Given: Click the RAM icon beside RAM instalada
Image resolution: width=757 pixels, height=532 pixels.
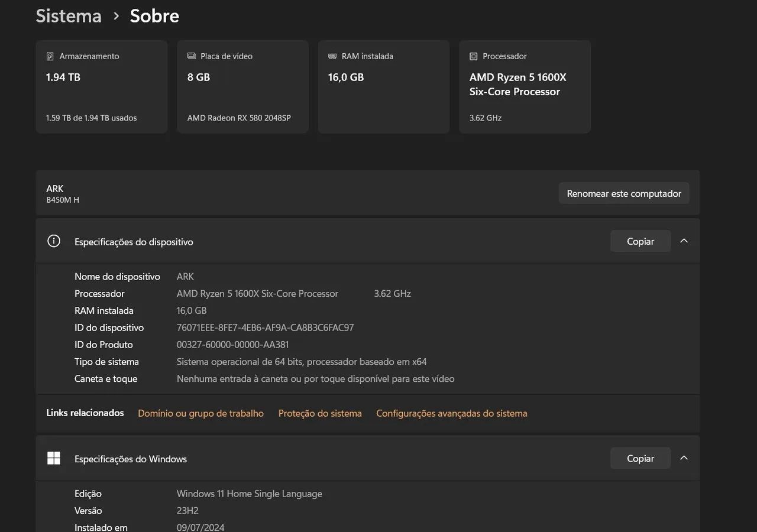Looking at the screenshot, I should pyautogui.click(x=332, y=56).
